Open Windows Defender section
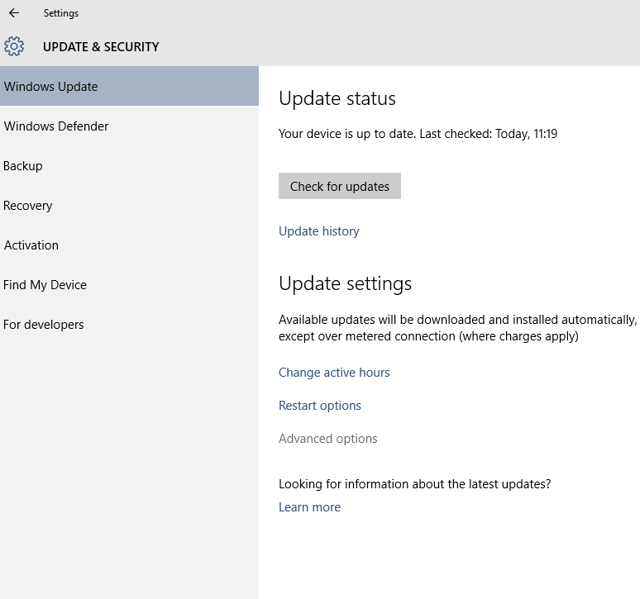Viewport: 640px width, 599px height. click(129, 126)
